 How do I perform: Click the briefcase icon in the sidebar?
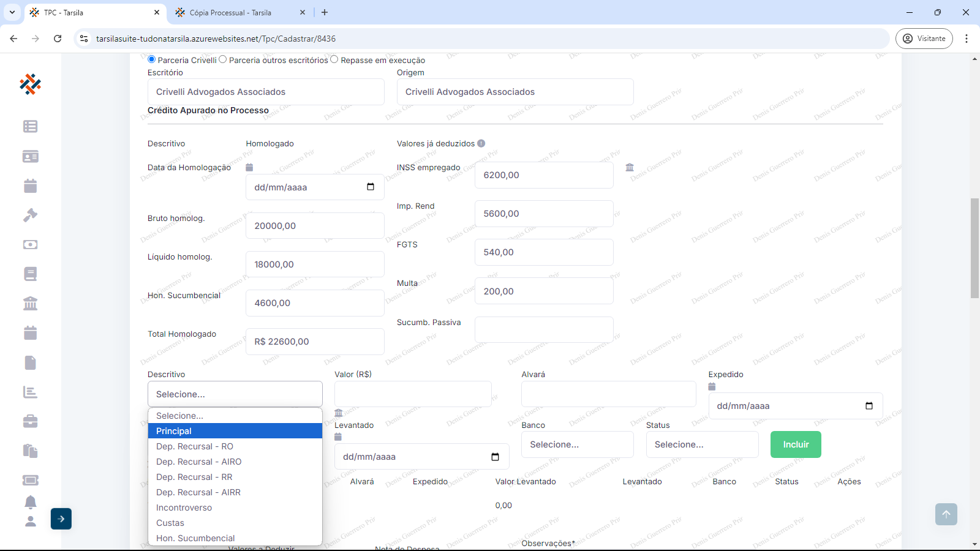pyautogui.click(x=30, y=421)
